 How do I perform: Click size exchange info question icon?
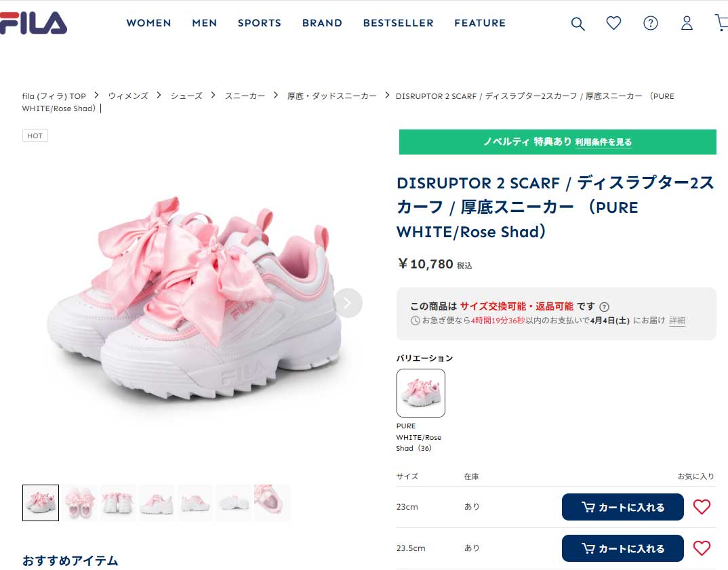[x=605, y=307]
